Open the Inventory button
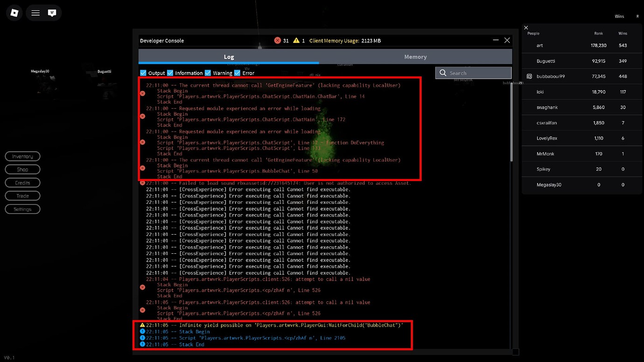This screenshot has width=644, height=362. tap(22, 156)
